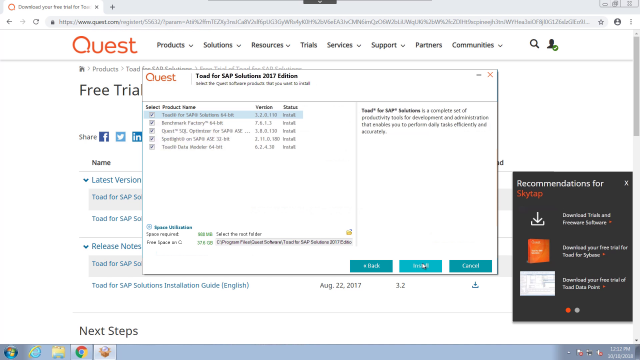Minimize the installer dialog

478,75
